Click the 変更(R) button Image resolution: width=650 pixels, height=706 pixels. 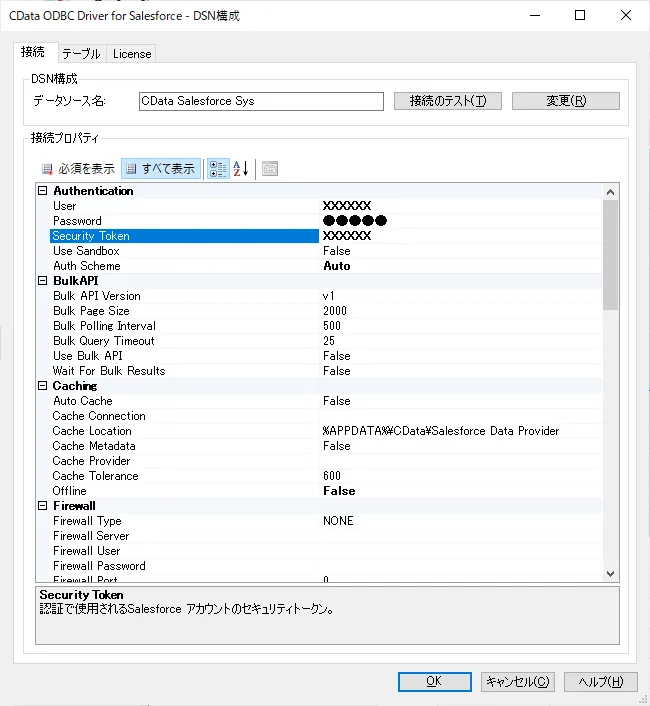tap(565, 101)
